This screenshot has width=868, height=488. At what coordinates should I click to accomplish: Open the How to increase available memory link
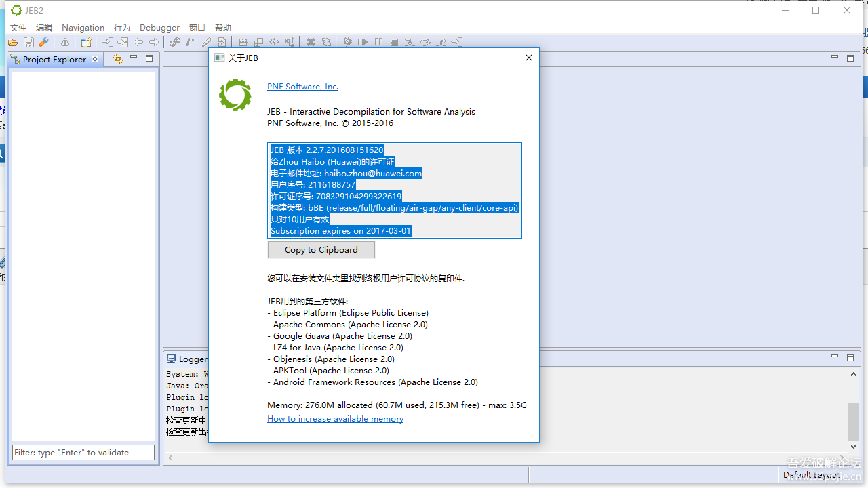[336, 419]
